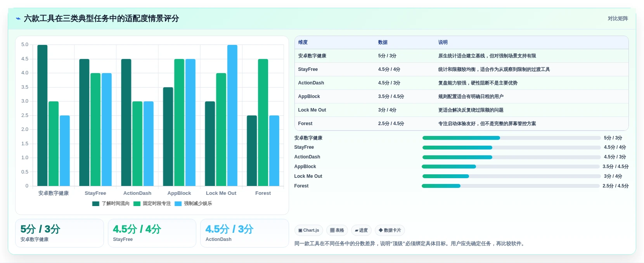Click the blue 强制减少娱乐 legend swatch

tap(178, 204)
